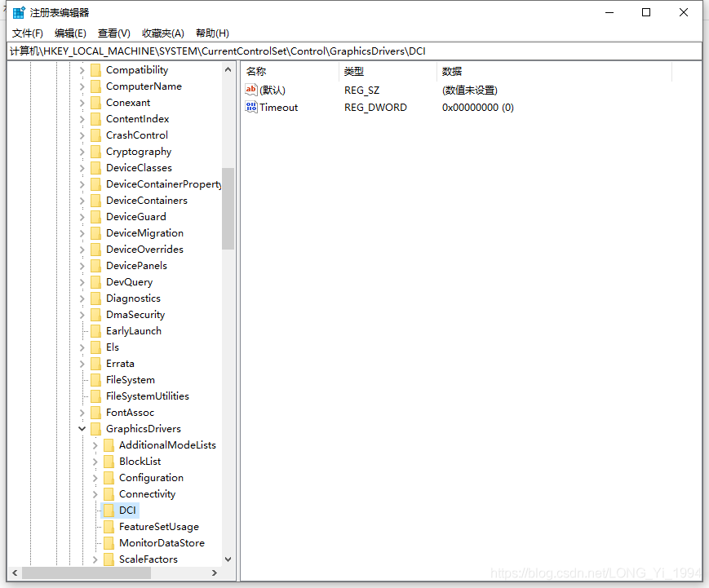
Task: Click the BlockList folder icon
Action: pos(109,461)
